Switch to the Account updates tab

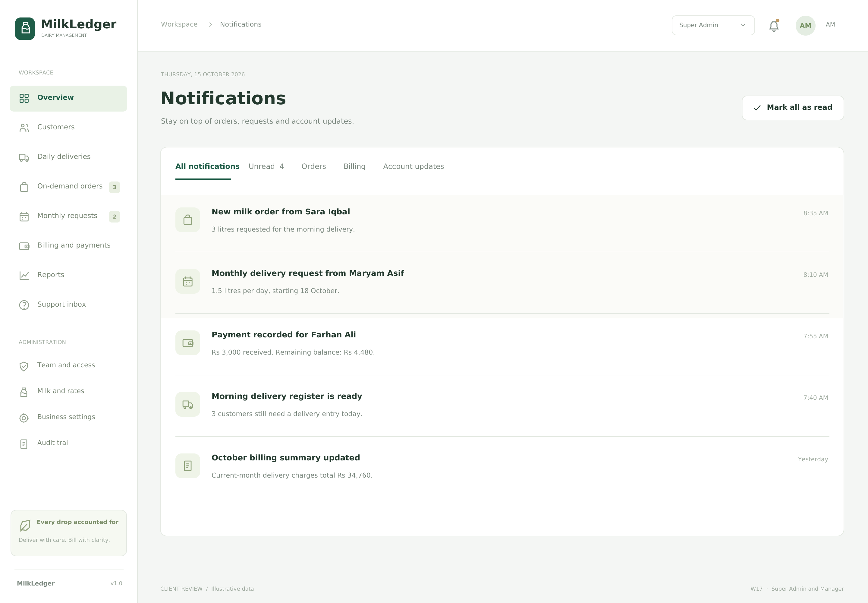pyautogui.click(x=413, y=167)
